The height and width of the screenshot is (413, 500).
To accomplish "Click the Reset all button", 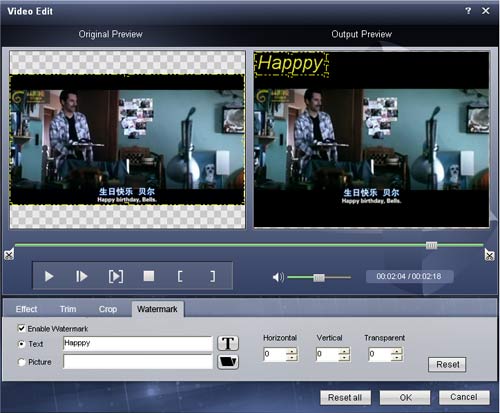I will click(345, 397).
